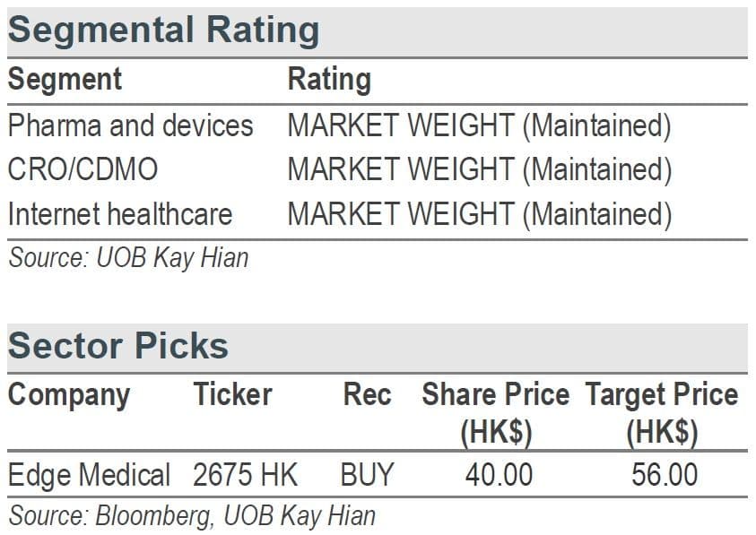Click the Segment column header
This screenshot has width=756, height=535.
(x=65, y=79)
